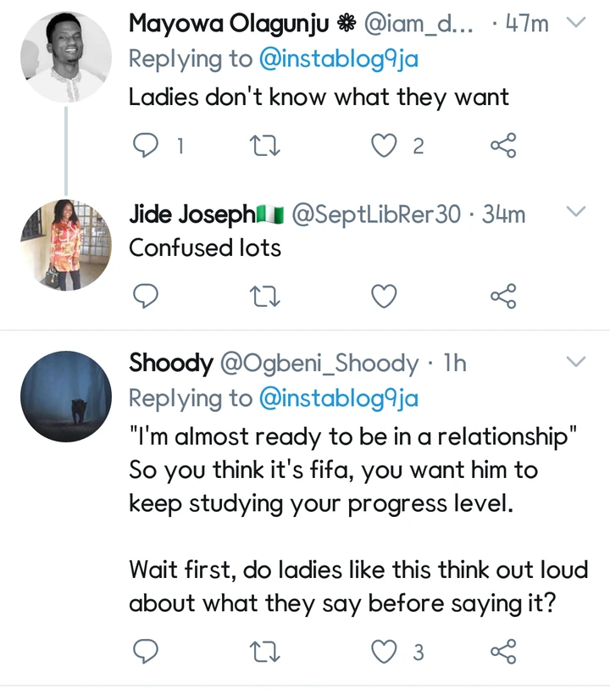Share Shoody's tweet

(503, 652)
